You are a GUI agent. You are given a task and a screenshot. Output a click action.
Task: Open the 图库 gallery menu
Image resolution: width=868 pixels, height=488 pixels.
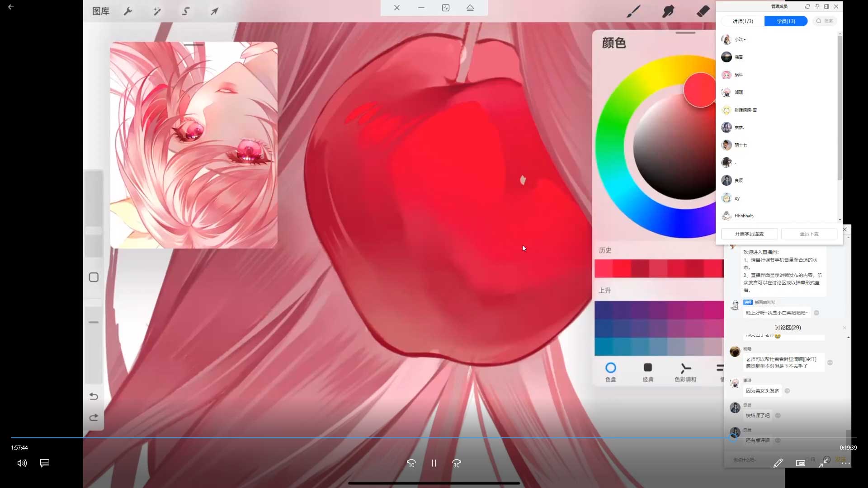click(x=101, y=11)
